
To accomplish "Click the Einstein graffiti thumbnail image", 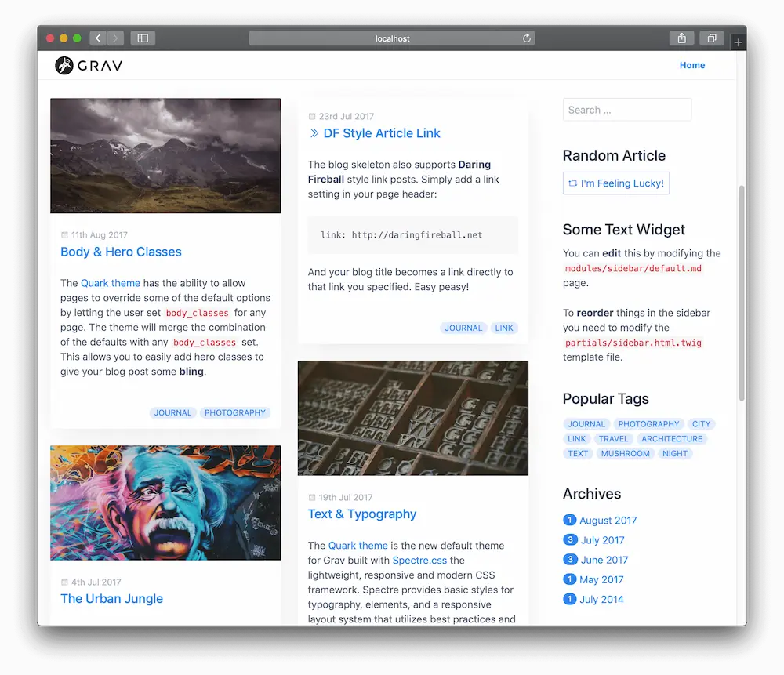I will click(165, 503).
